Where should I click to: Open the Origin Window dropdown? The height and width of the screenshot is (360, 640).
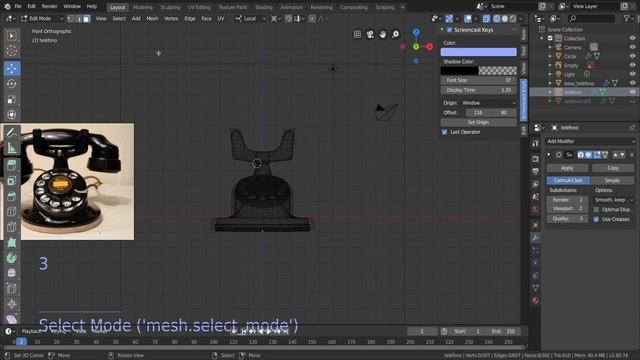coord(488,103)
